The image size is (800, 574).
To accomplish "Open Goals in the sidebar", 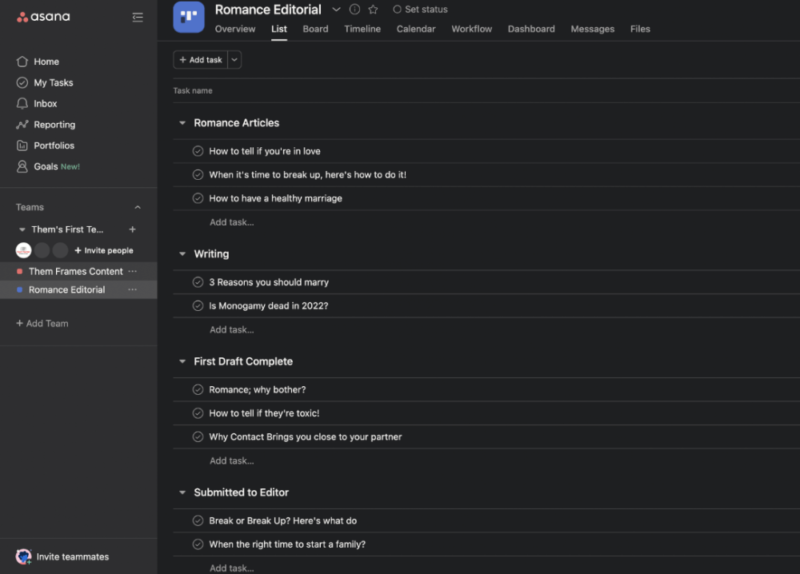I will pos(46,167).
